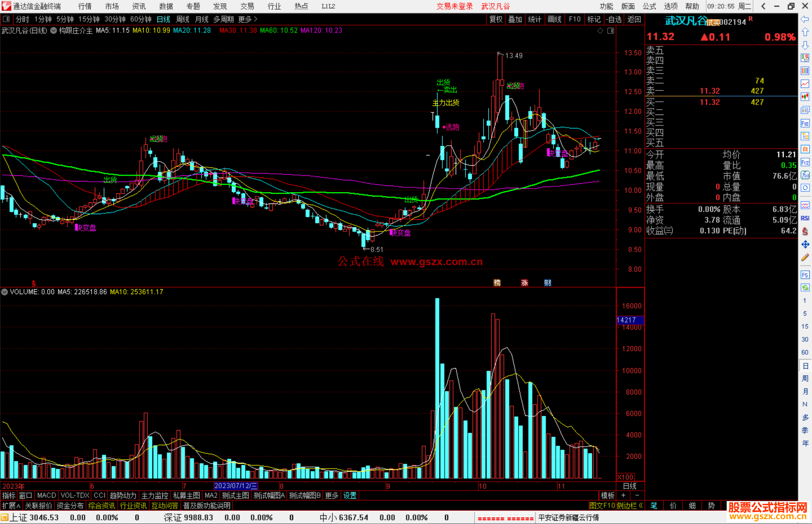The width and height of the screenshot is (812, 524).
Task: Click the four-way move arrows icon
Action: click(x=805, y=245)
